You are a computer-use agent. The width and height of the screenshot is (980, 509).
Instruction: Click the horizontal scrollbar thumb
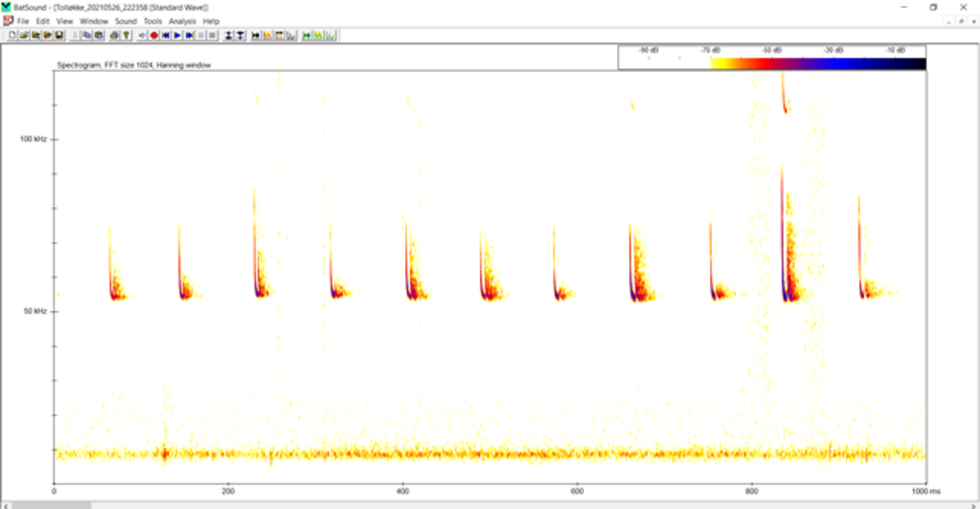click(52, 506)
